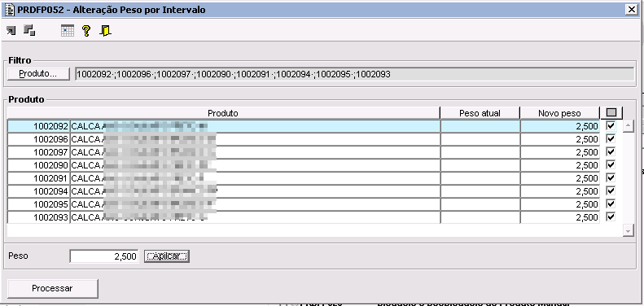Click Novo peso 2,500 for 1002097

(560, 152)
